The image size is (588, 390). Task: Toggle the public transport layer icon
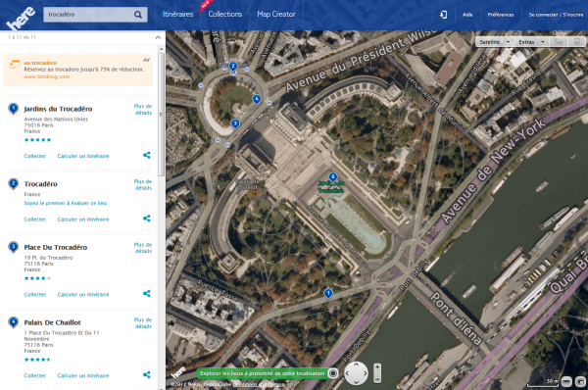(x=577, y=42)
